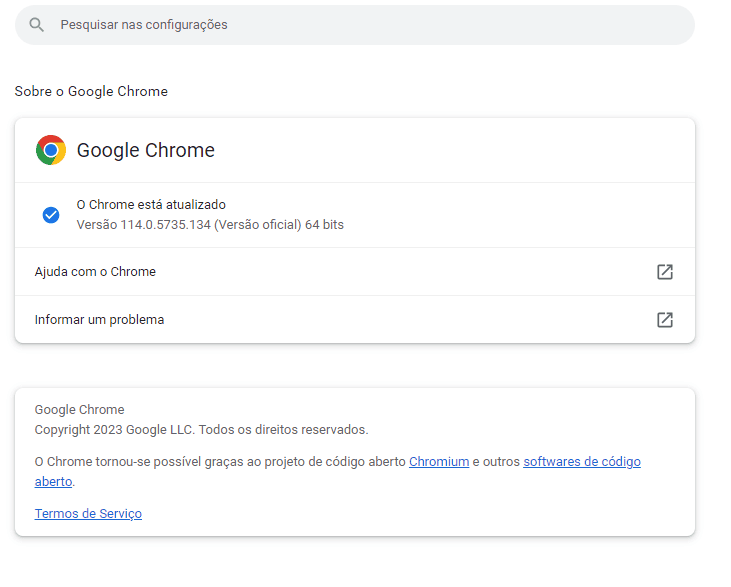
Task: Open the 'Informar um problema' row
Action: point(355,320)
